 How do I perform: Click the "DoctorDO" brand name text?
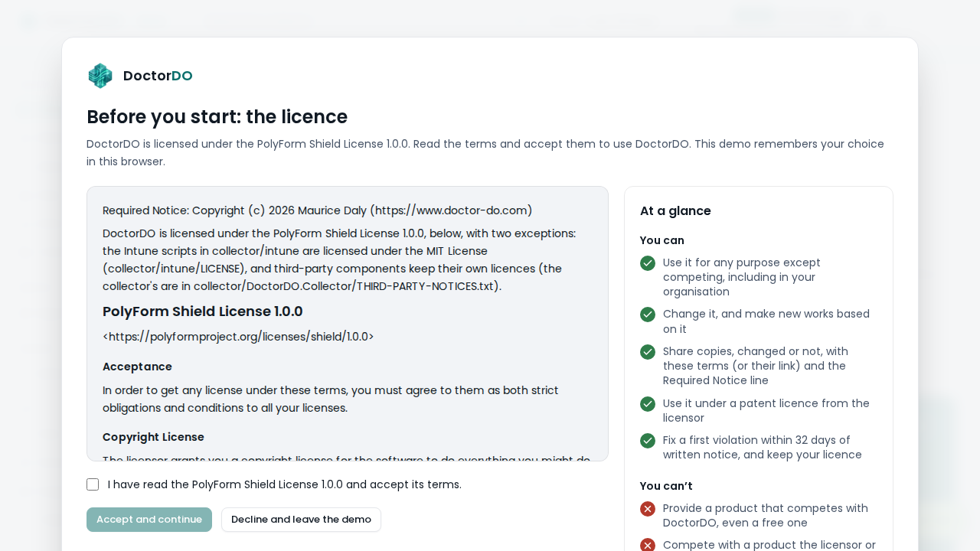tap(158, 76)
